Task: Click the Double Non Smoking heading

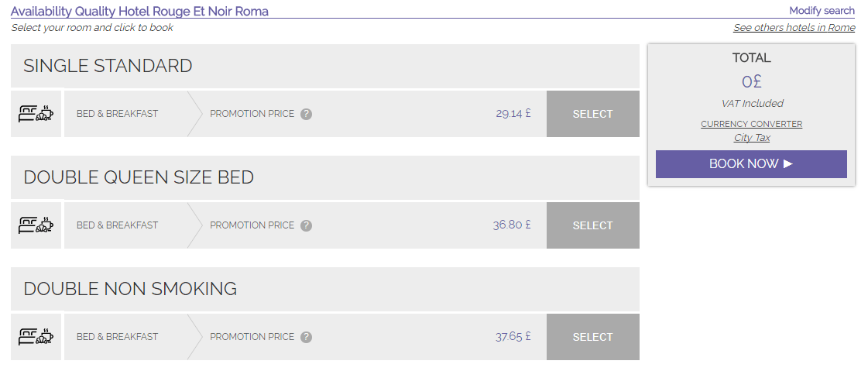Action: point(130,289)
